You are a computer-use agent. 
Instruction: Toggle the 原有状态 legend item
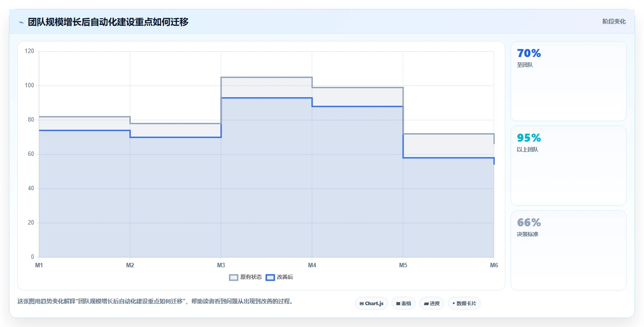245,277
